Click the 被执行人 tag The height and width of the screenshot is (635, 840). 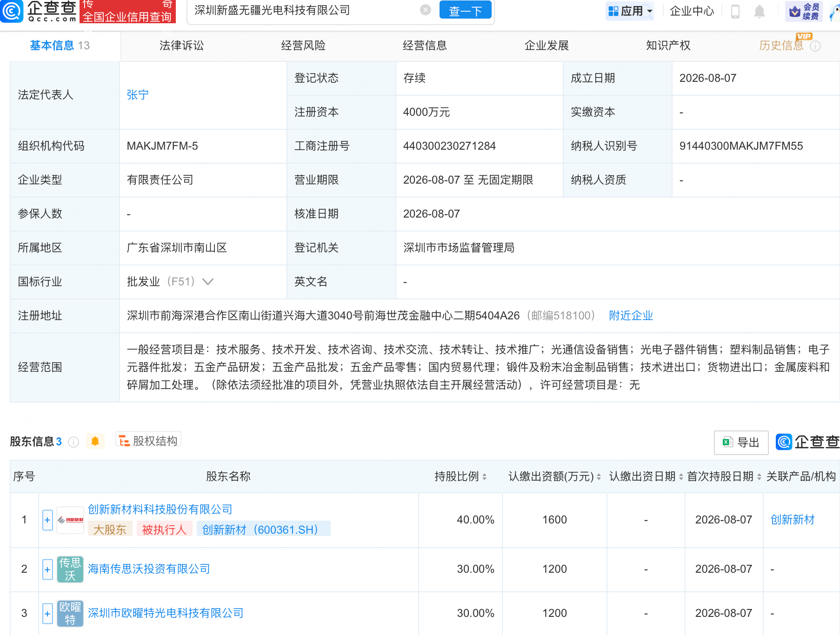tap(164, 529)
